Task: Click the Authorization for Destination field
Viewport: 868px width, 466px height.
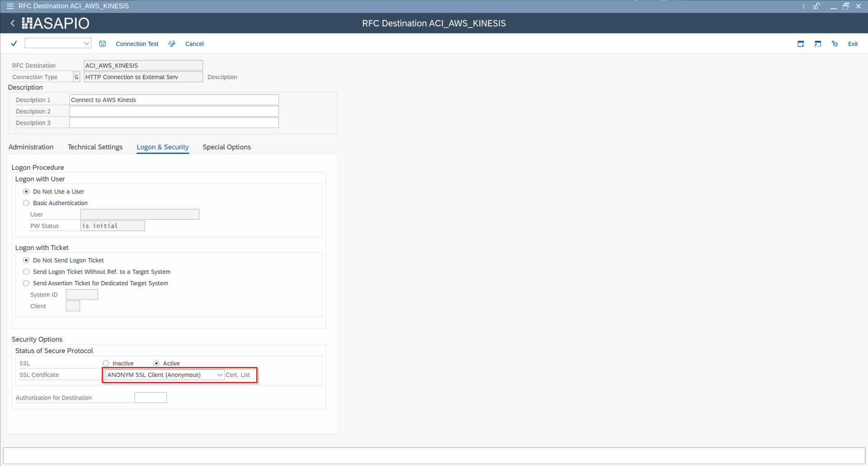Action: [151, 398]
